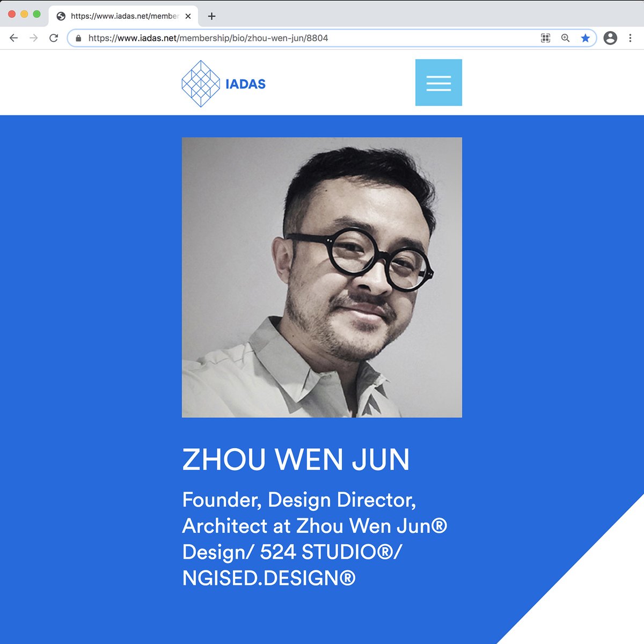Maximize the browser window with green button
Viewport: 644px width, 644px height.
[36, 14]
